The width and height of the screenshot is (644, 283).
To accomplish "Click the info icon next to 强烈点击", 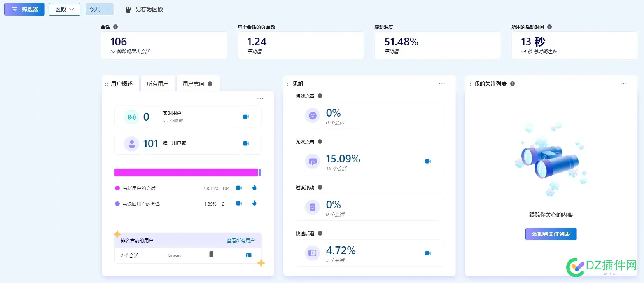I will (320, 96).
